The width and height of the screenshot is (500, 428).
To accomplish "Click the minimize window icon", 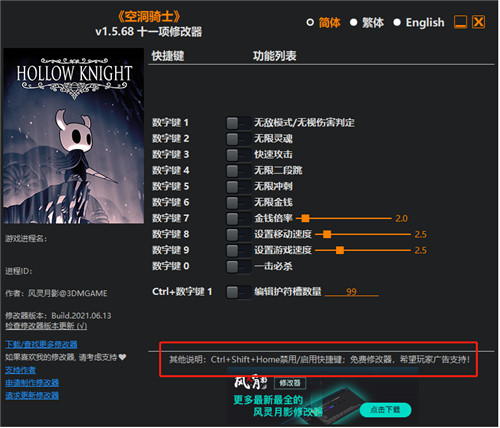I will tap(461, 22).
